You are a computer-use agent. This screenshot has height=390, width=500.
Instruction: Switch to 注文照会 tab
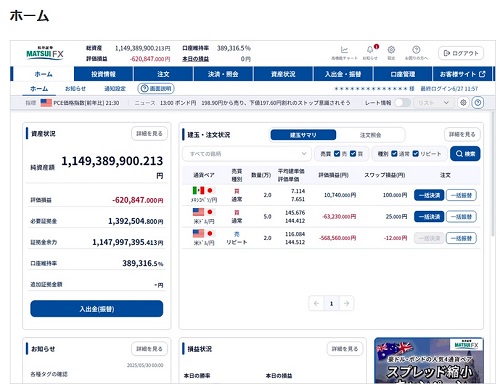tap(370, 135)
